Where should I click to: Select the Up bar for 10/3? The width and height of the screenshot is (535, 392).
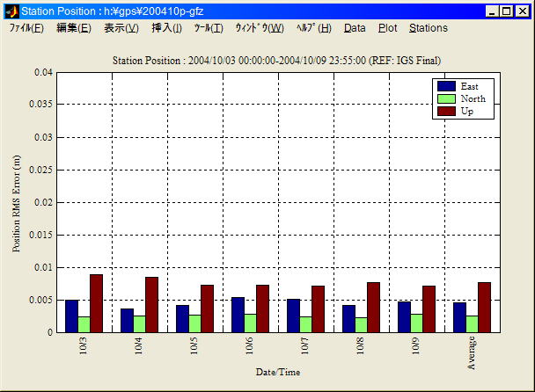point(96,303)
